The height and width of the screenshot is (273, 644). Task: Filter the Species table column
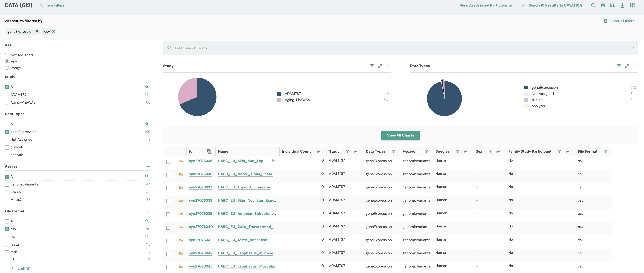pyautogui.click(x=457, y=151)
